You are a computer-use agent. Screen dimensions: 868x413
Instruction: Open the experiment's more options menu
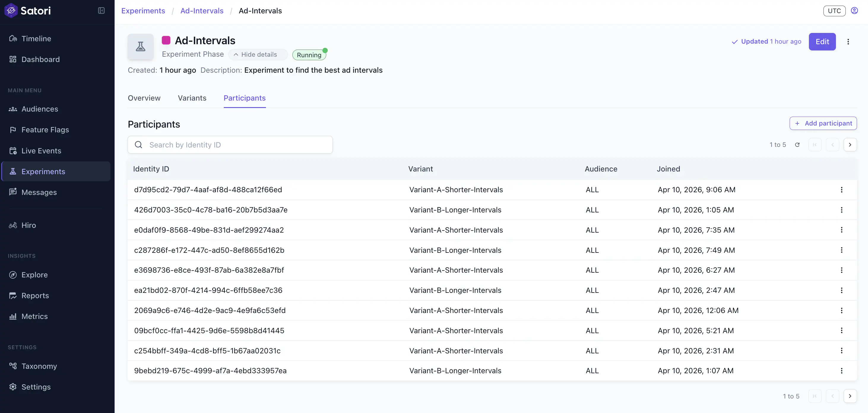click(848, 42)
